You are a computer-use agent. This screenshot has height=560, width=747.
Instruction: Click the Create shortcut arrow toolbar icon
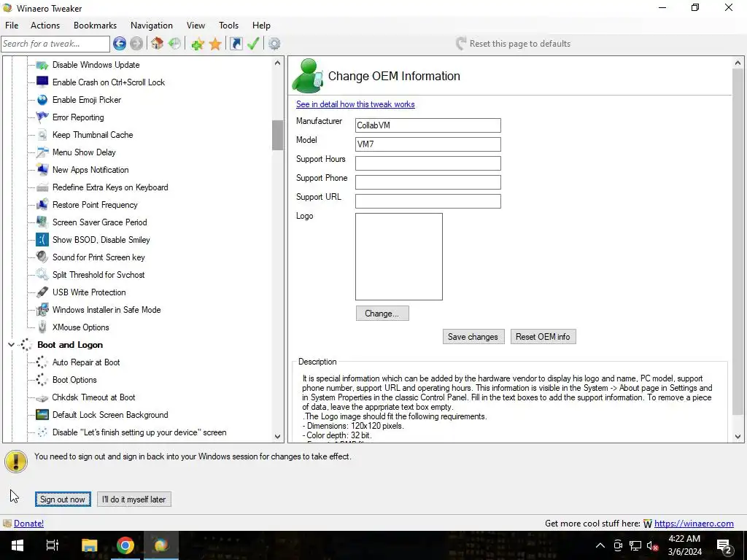[236, 44]
